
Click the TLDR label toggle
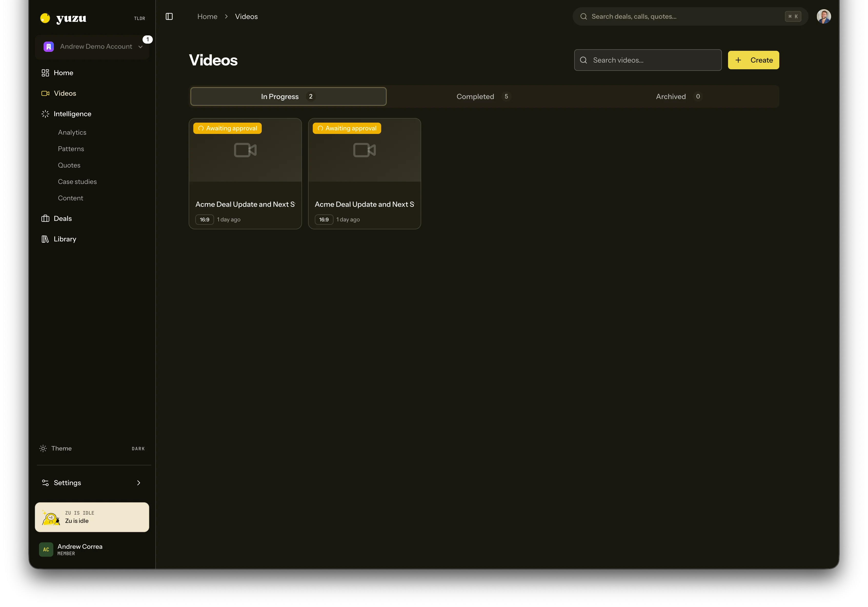(139, 18)
